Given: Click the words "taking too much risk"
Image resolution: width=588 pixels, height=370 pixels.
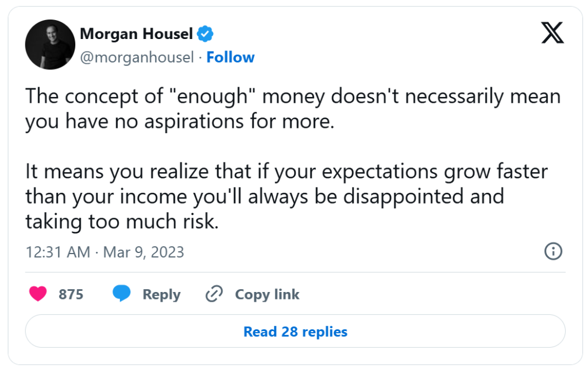Looking at the screenshot, I should [x=122, y=222].
